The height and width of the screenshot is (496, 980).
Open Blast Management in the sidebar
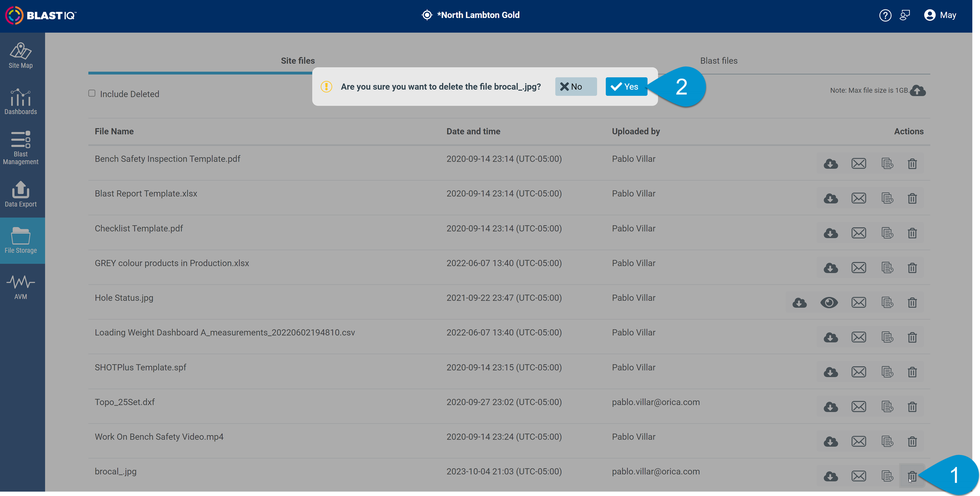[x=20, y=148]
